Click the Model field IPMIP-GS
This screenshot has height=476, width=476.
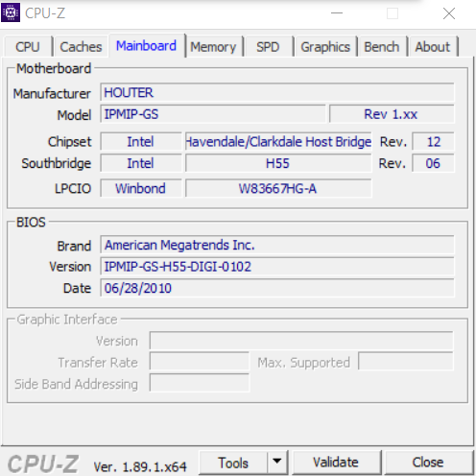pyautogui.click(x=213, y=114)
